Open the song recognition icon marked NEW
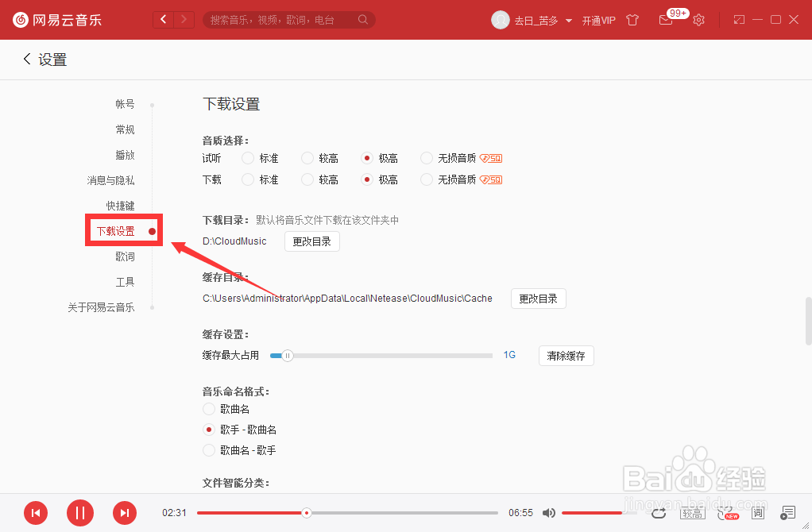This screenshot has height=532, width=812. 725,513
